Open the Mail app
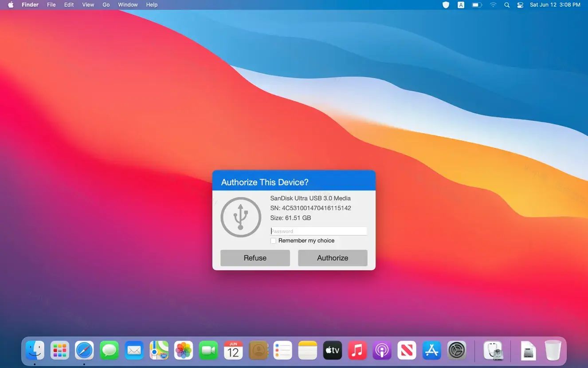The height and width of the screenshot is (368, 588). pos(134,350)
